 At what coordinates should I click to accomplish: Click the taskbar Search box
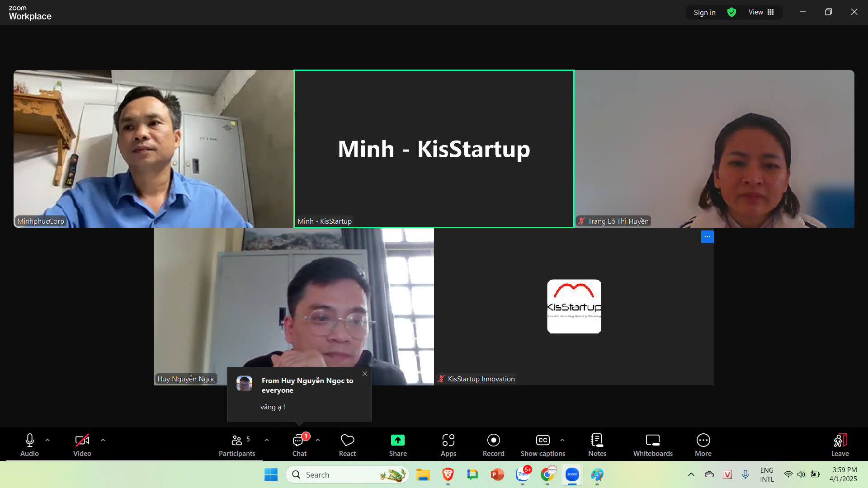[347, 474]
